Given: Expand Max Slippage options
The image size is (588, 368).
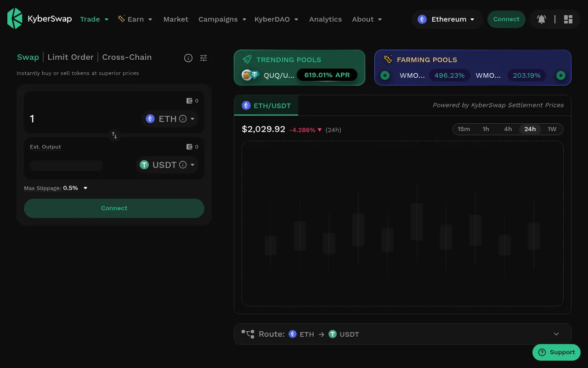Looking at the screenshot, I should coord(85,188).
